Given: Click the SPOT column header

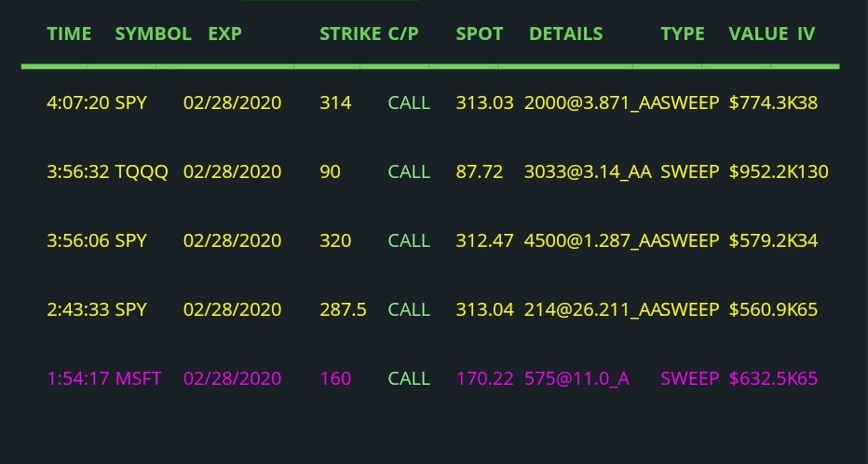Looking at the screenshot, I should point(480,34).
